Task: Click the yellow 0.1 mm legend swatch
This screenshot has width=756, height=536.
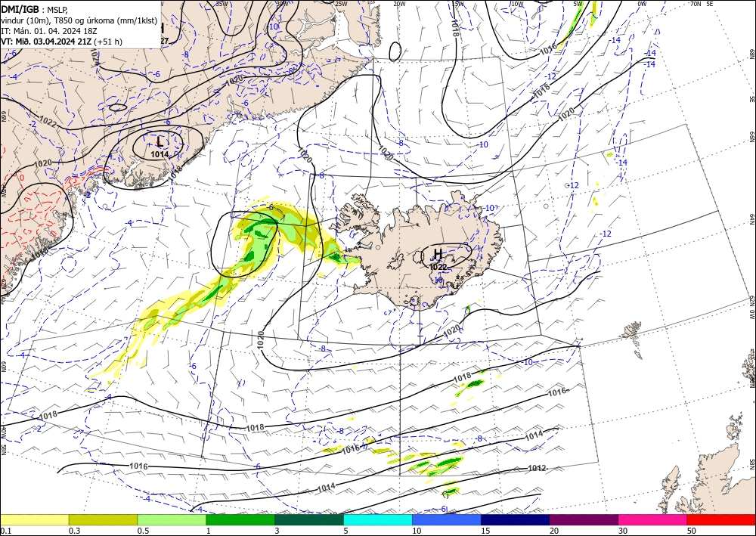Action: (x=35, y=519)
